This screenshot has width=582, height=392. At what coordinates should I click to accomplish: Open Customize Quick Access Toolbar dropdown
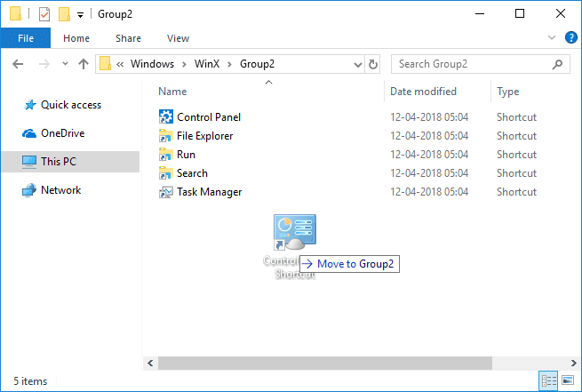(x=80, y=14)
